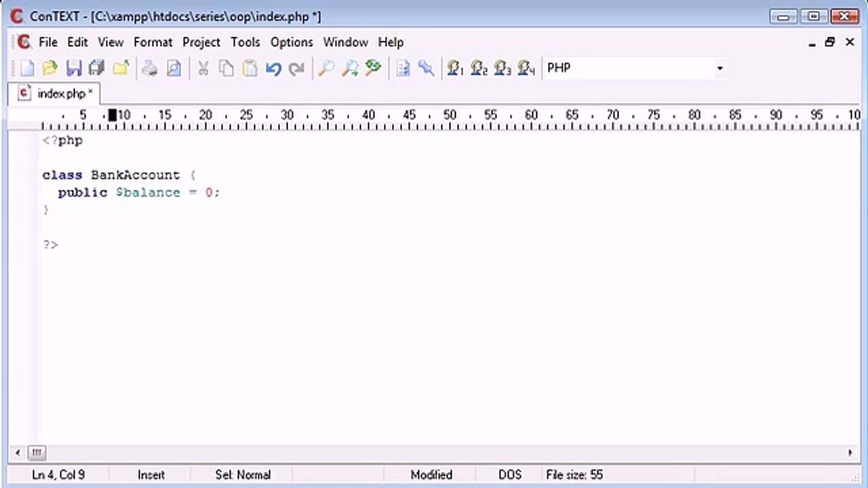The width and height of the screenshot is (868, 488).
Task: Click the Redo arrow icon
Action: [296, 68]
